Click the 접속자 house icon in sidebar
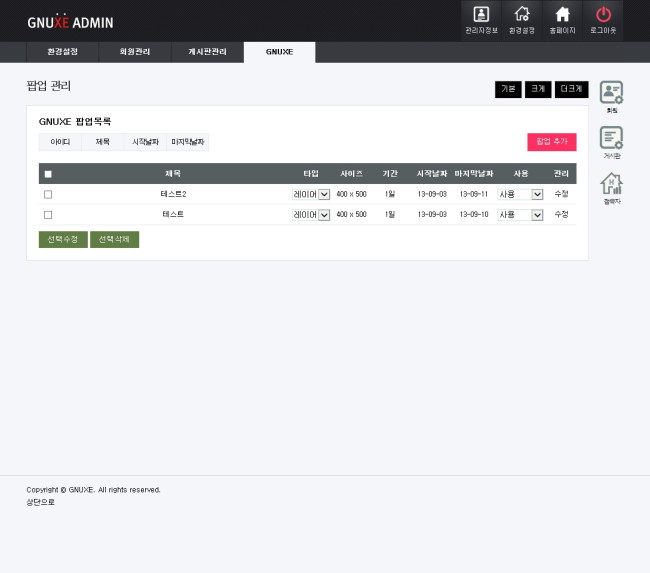650x573 pixels. point(611,186)
